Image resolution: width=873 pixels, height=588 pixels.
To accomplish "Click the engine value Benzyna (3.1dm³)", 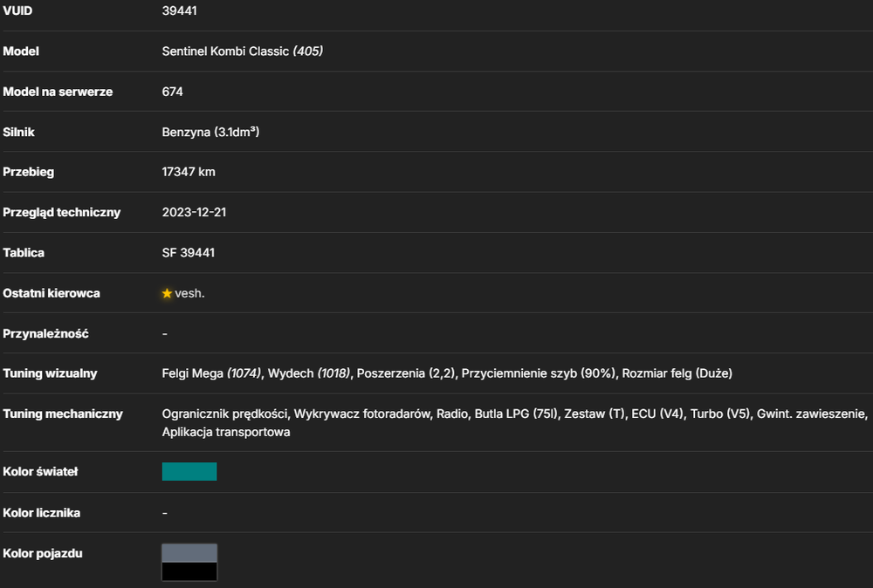I will (x=210, y=132).
